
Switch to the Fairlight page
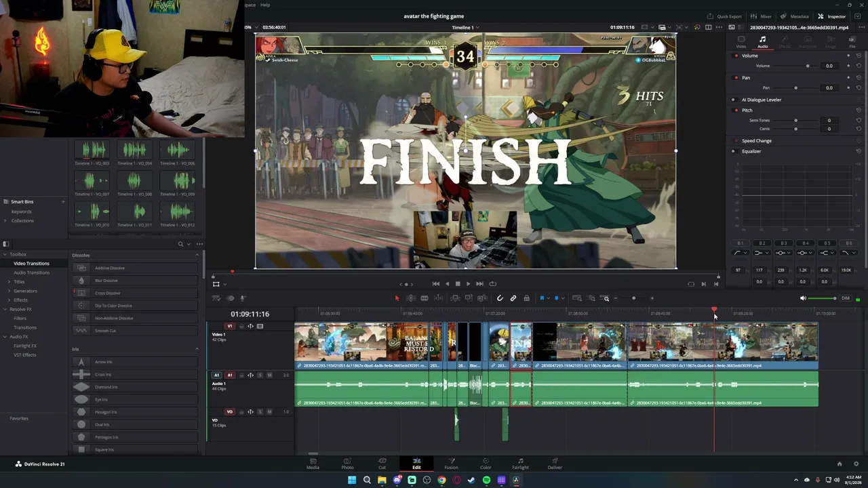[x=520, y=464]
